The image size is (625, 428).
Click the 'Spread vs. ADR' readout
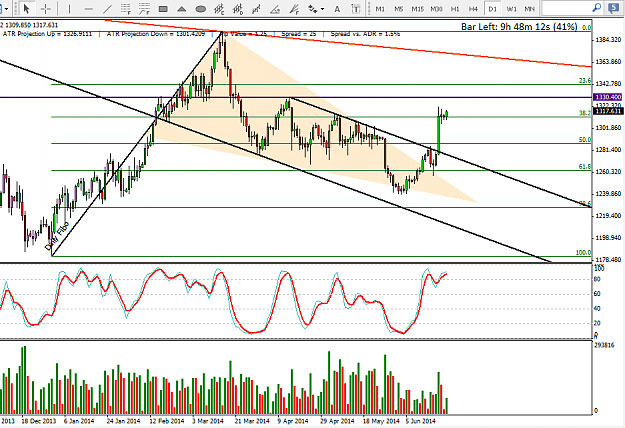click(365, 34)
